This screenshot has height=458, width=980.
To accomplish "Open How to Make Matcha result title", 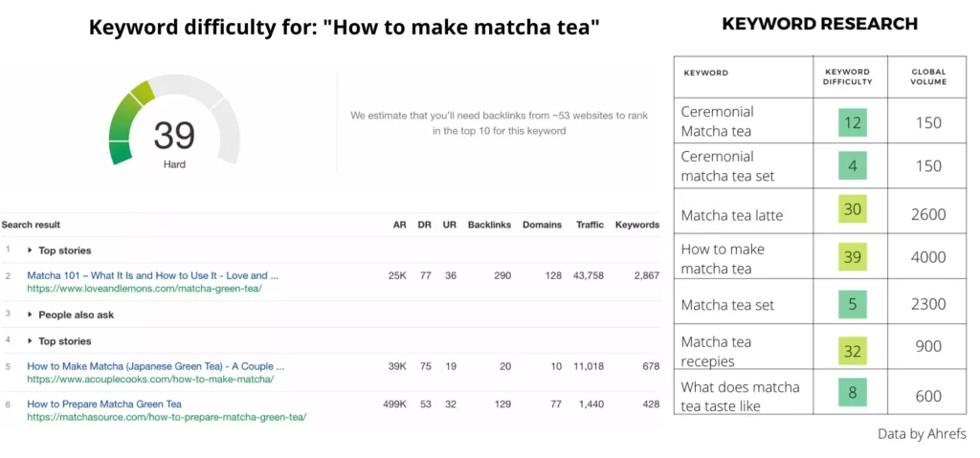I will point(155,366).
